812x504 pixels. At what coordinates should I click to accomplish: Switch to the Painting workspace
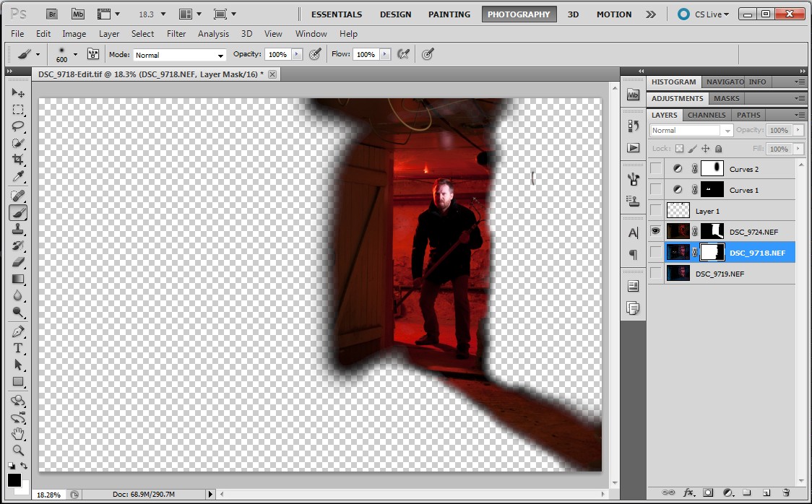[449, 14]
